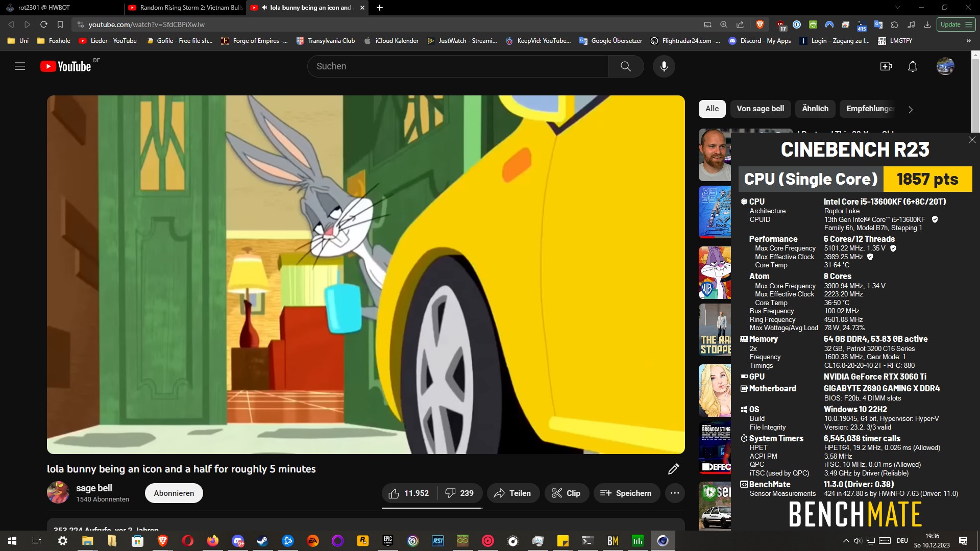This screenshot has width=980, height=551.
Task: Select the Alle filter chip
Action: coord(712,109)
